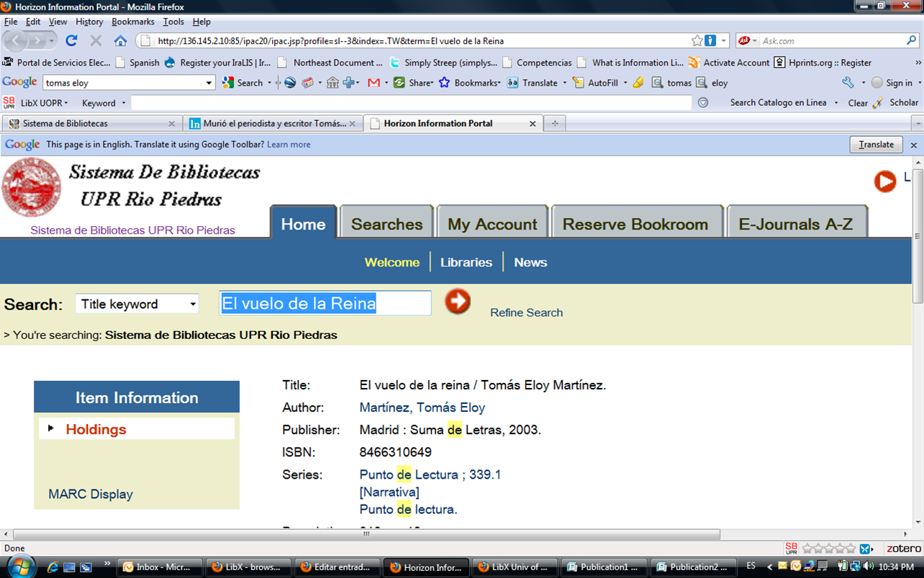Click the Zotero icon in status bar
Image resolution: width=924 pixels, height=578 pixels.
tap(903, 548)
